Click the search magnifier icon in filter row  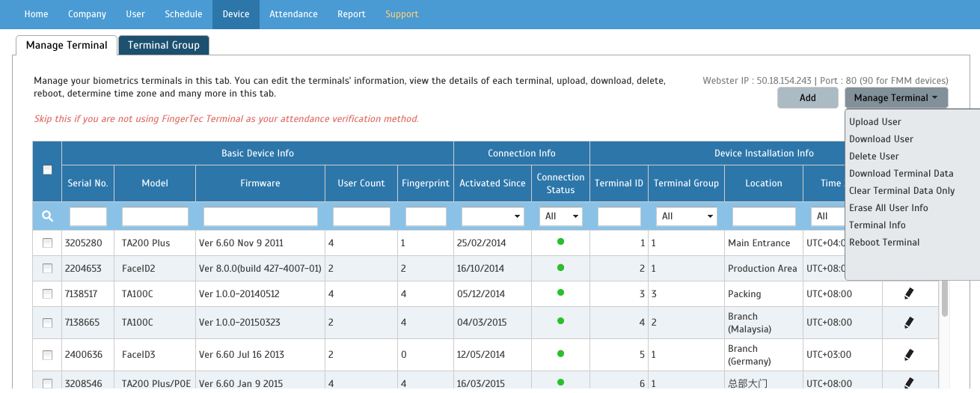point(47,216)
